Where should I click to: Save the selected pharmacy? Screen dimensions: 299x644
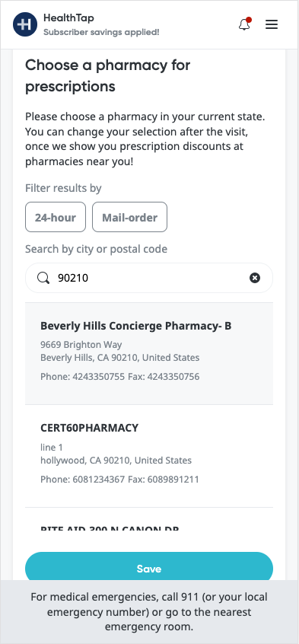pos(149,569)
